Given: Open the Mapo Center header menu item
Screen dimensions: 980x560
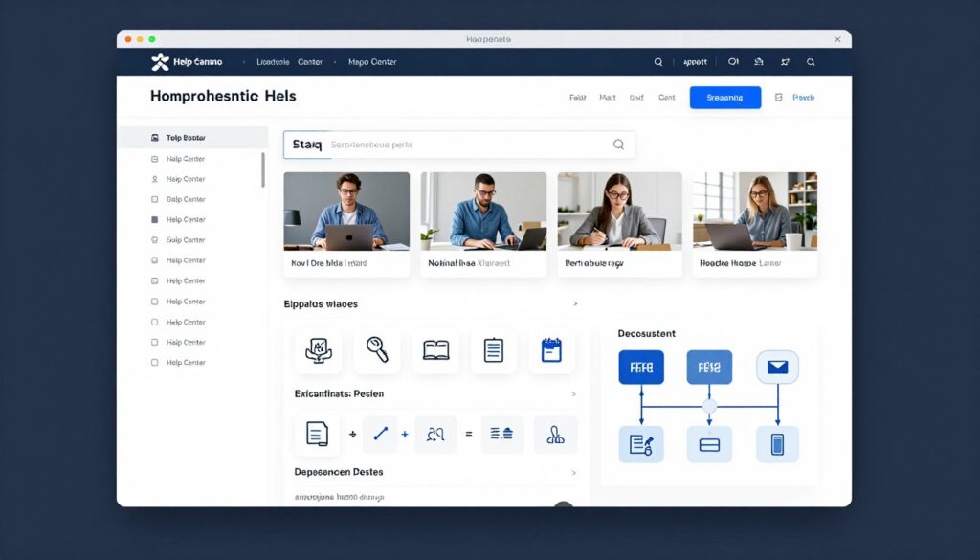Looking at the screenshot, I should coord(372,62).
